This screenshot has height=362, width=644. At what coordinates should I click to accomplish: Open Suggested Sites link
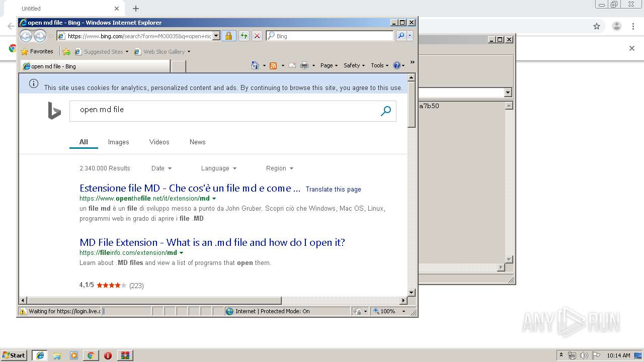[99, 51]
